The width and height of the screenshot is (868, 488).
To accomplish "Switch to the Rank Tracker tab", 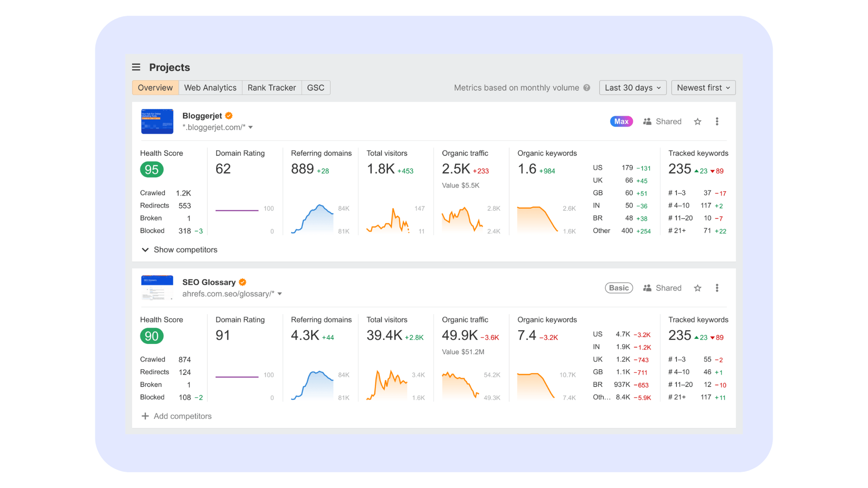I will click(x=271, y=88).
